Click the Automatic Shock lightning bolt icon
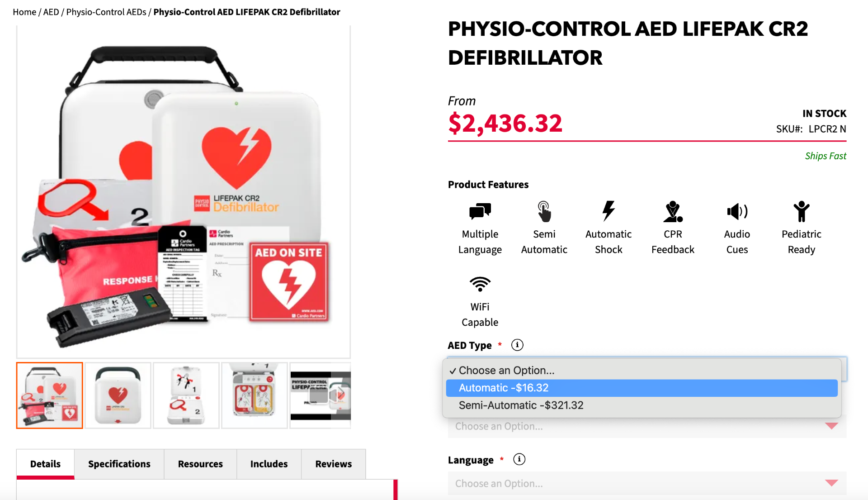 coord(609,211)
